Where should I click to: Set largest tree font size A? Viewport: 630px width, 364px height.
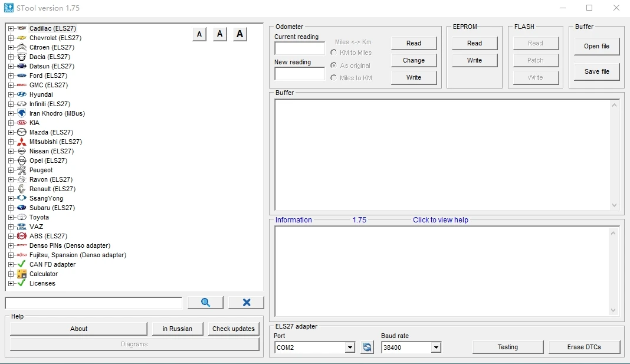[240, 34]
